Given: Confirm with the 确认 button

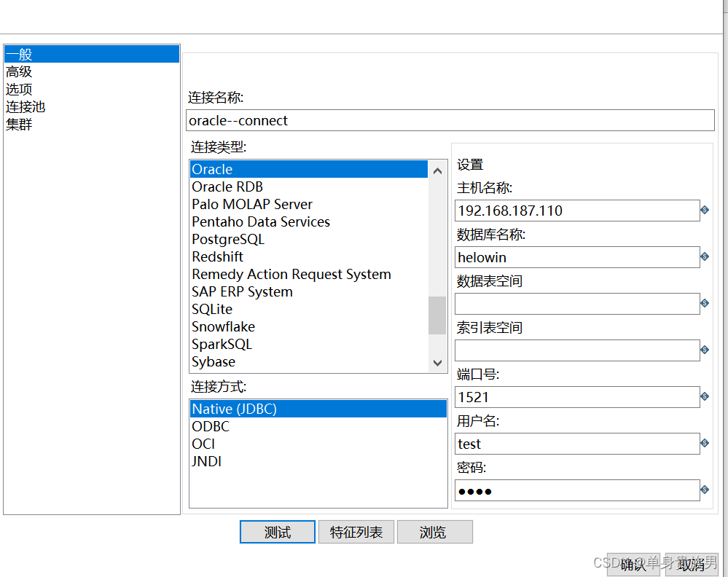Looking at the screenshot, I should [x=633, y=565].
